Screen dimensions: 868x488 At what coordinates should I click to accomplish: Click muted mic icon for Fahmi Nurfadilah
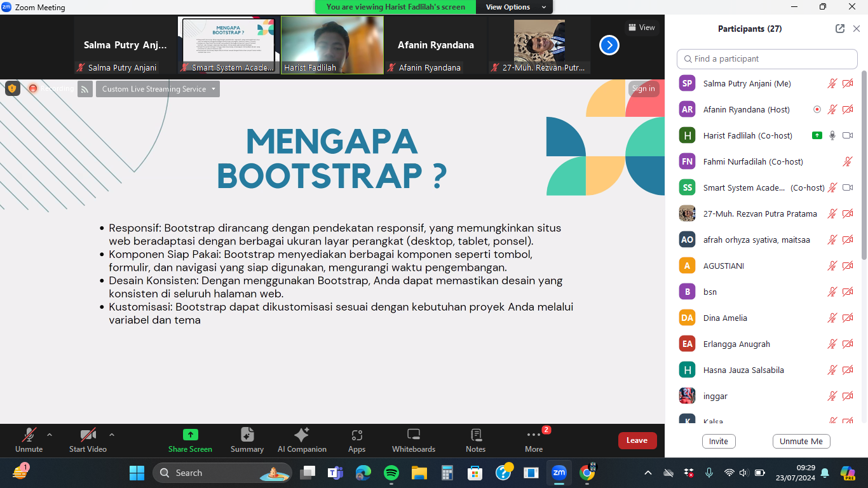coord(847,161)
